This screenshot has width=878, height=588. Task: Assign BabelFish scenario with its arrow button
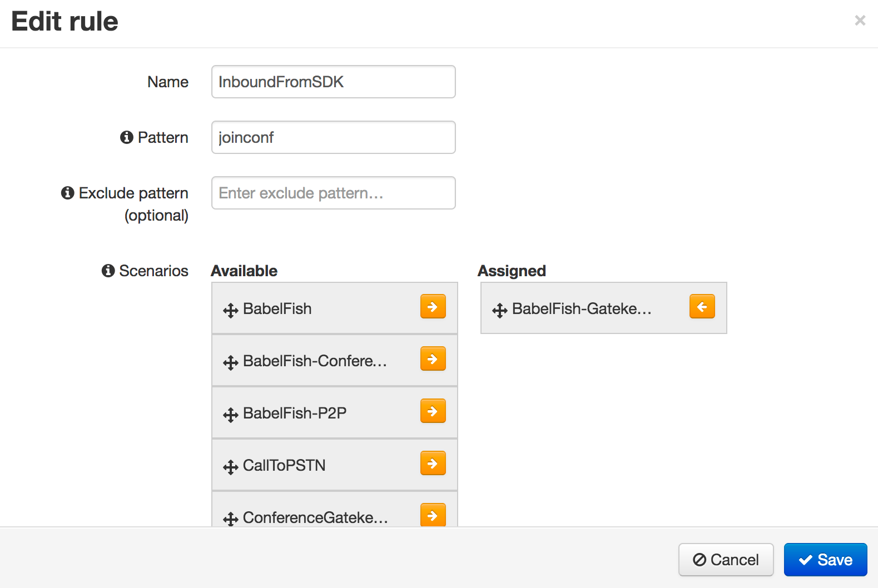tap(433, 306)
